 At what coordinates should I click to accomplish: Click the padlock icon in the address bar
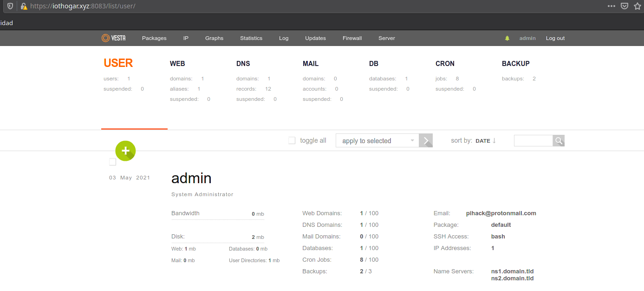pos(24,6)
